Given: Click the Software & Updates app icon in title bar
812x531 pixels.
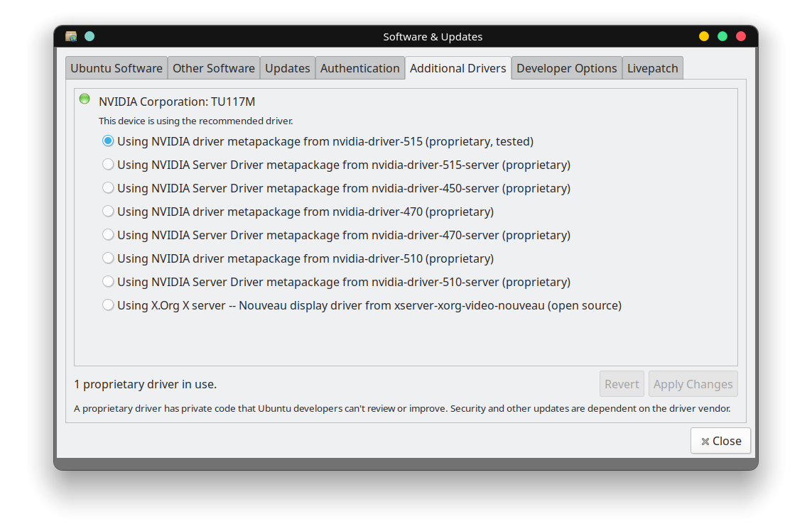Looking at the screenshot, I should point(71,36).
